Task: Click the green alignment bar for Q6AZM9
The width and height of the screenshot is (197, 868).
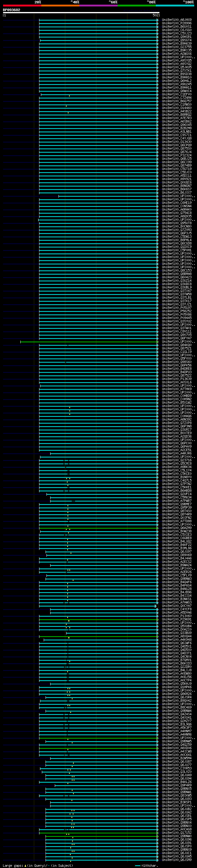Action: point(99,528)
